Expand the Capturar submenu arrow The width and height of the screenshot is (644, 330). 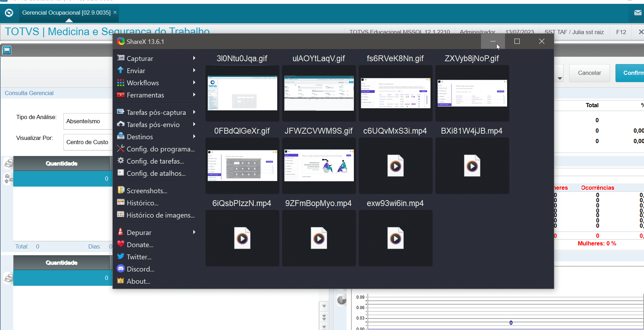(194, 58)
